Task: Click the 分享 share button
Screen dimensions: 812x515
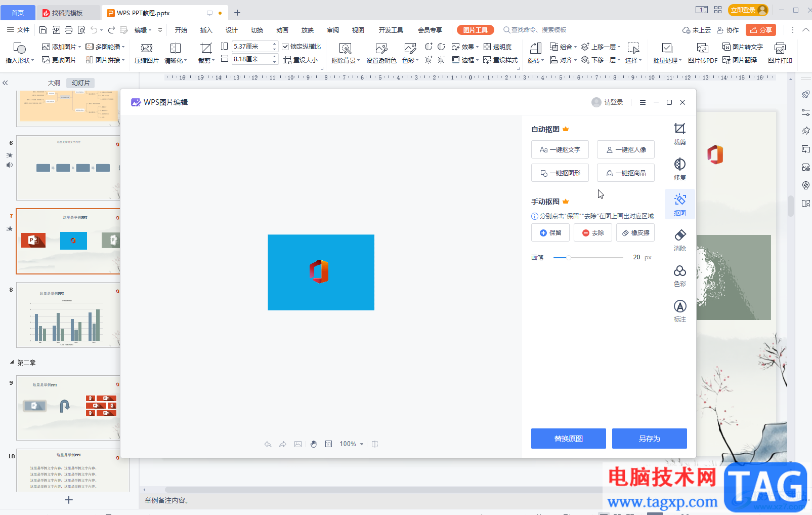Action: click(761, 30)
